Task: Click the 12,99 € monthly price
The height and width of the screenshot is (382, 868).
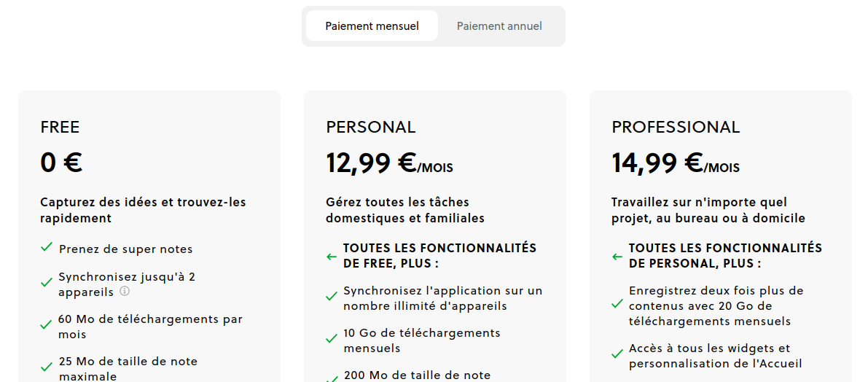Action: tap(370, 163)
